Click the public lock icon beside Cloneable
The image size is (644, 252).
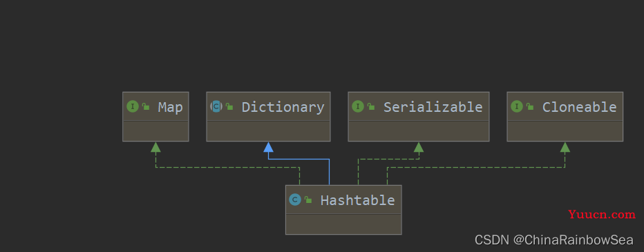click(x=530, y=107)
